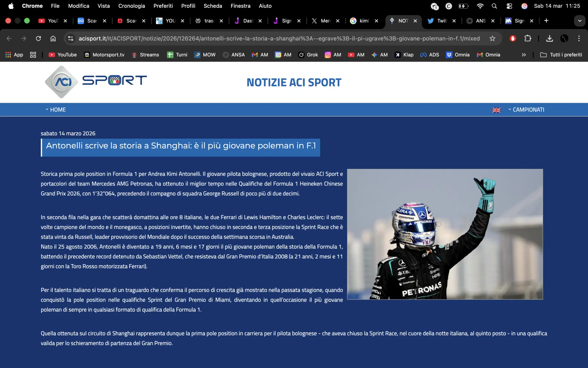The height and width of the screenshot is (368, 588).
Task: Bookmark this page with the star icon
Action: click(x=492, y=38)
